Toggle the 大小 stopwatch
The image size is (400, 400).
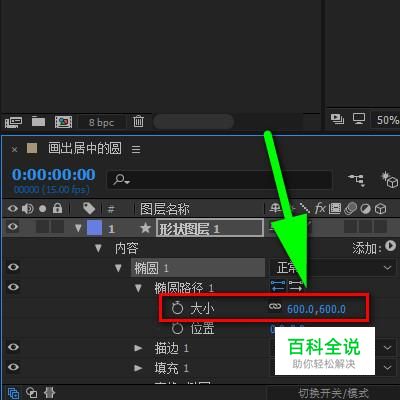click(177, 308)
